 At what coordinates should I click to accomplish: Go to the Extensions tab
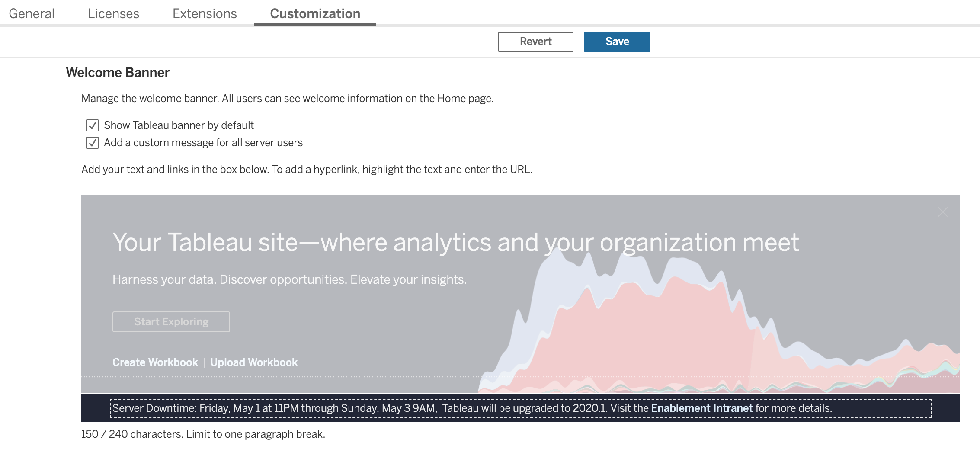click(205, 13)
